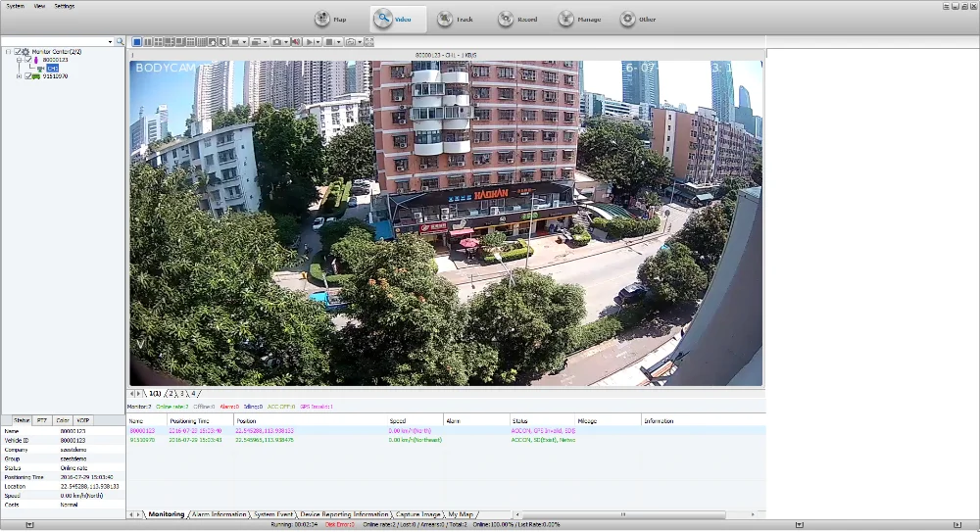Uncheck device 80000123 checkbox
Screen dimensions: 980x532
(x=28, y=60)
